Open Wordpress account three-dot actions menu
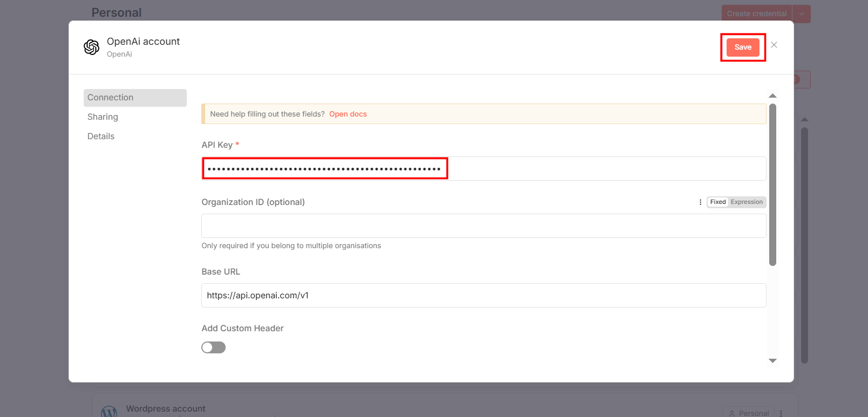The image size is (868, 417). pos(781,413)
